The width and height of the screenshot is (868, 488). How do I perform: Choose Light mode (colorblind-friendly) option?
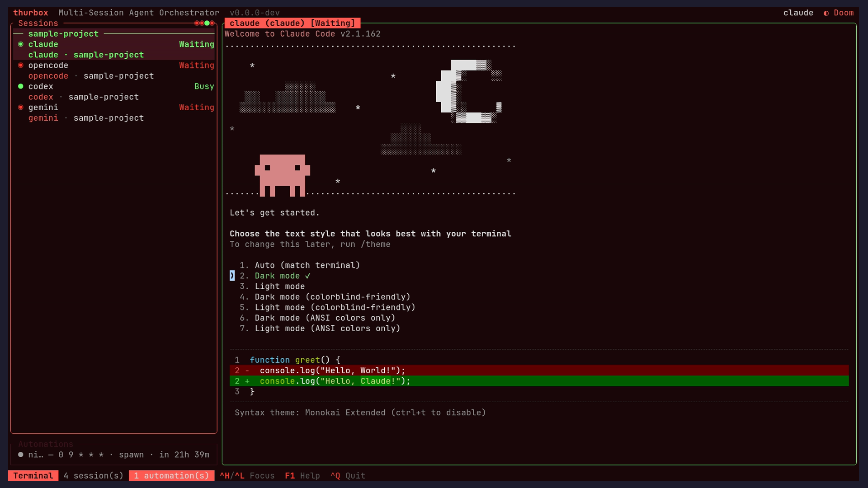pos(327,307)
